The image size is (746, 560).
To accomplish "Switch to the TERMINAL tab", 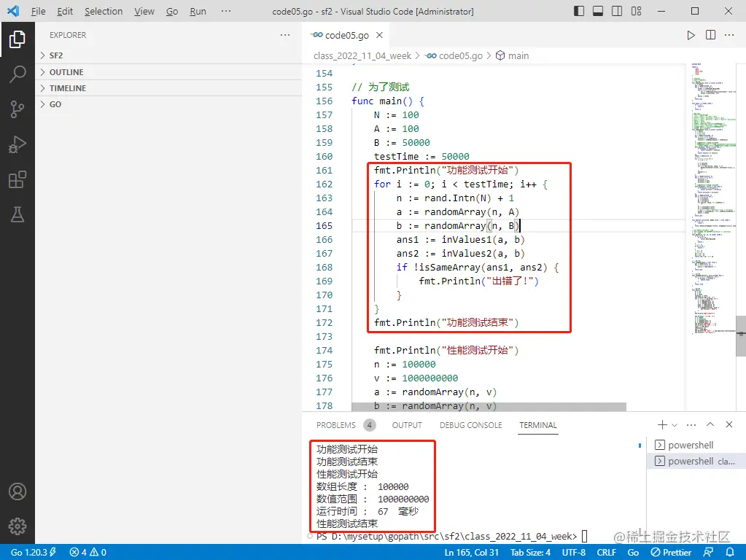I will [537, 425].
